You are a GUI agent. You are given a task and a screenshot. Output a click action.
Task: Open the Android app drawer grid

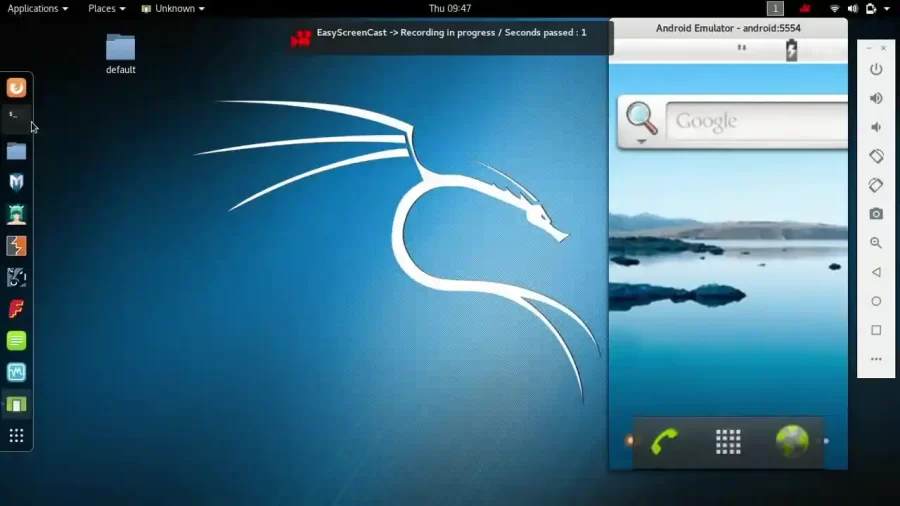(x=728, y=441)
